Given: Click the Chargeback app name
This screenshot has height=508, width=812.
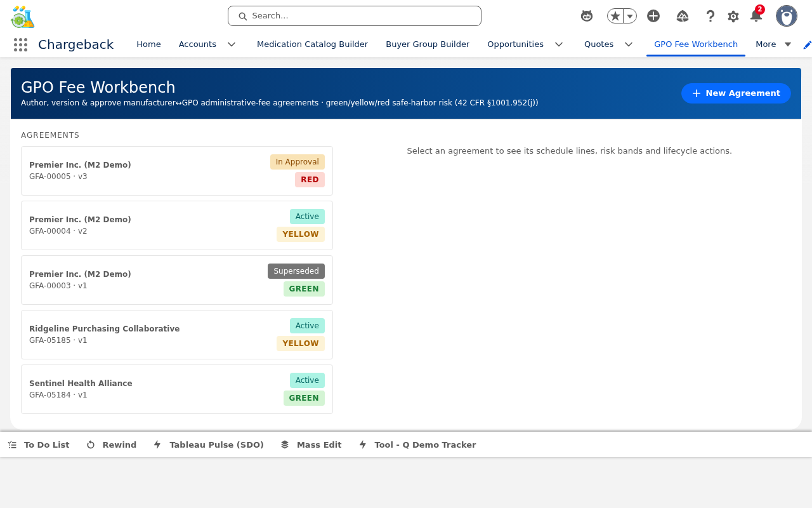Looking at the screenshot, I should coord(75,44).
